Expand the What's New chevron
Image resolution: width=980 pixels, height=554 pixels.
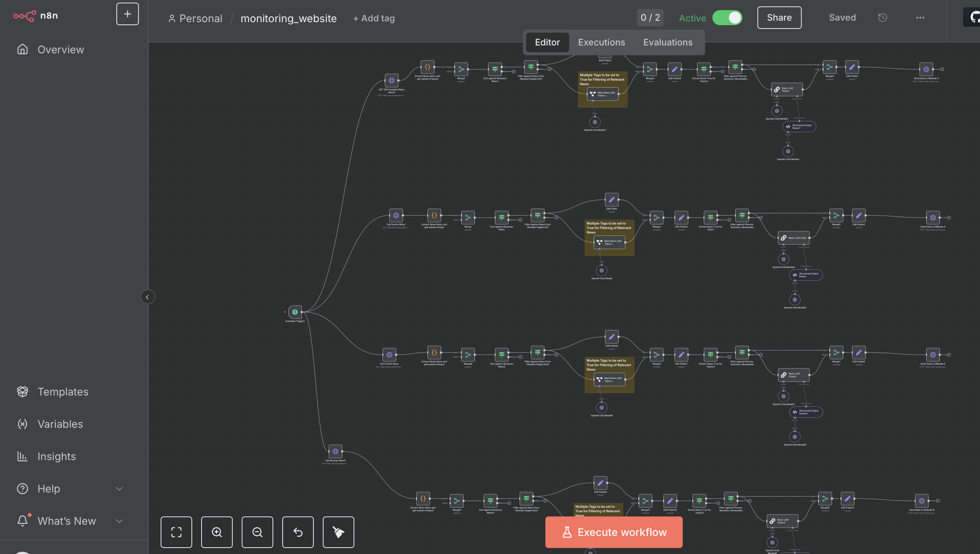point(119,521)
